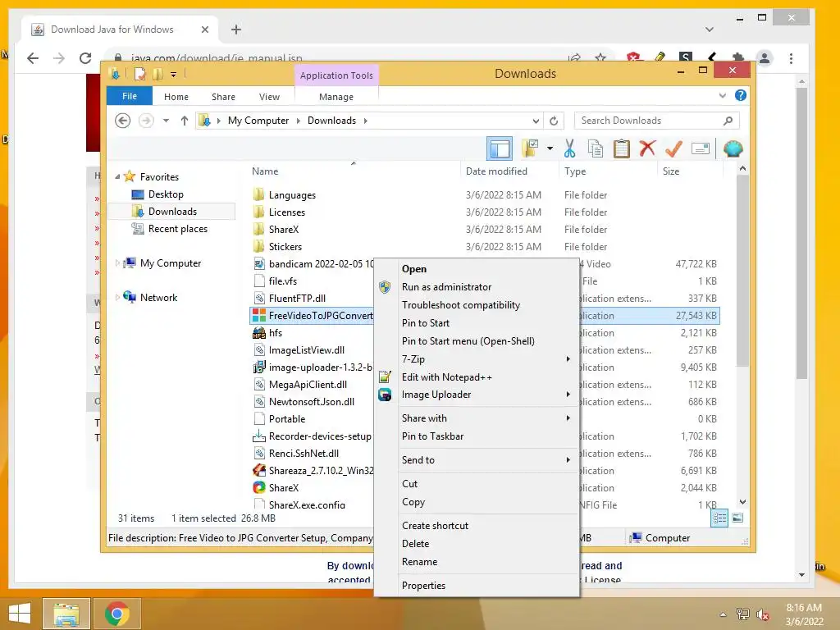Switch to the View ribbon tab
This screenshot has width=840, height=630.
[269, 97]
